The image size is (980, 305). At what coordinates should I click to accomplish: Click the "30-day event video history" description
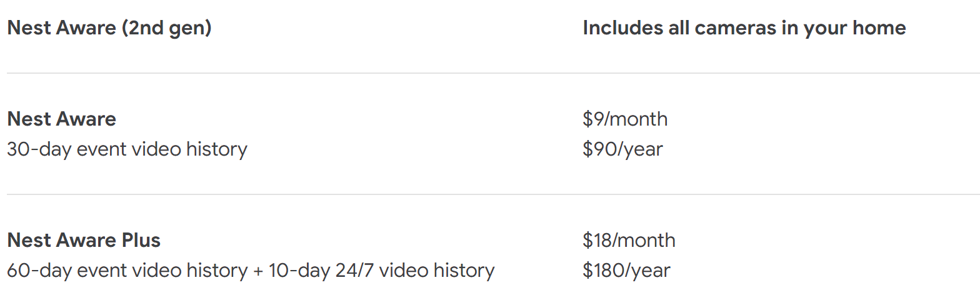(x=127, y=149)
